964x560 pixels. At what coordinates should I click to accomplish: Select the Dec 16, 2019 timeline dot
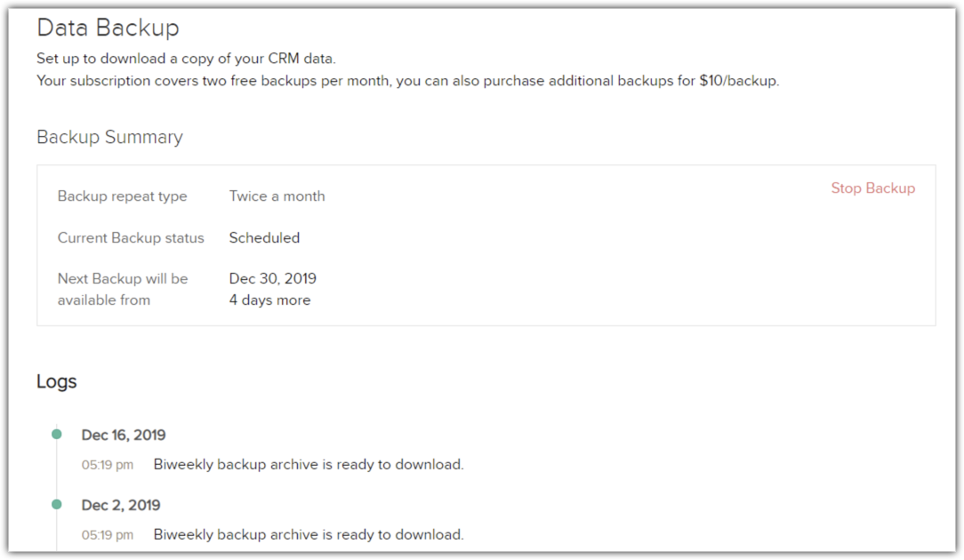57,435
